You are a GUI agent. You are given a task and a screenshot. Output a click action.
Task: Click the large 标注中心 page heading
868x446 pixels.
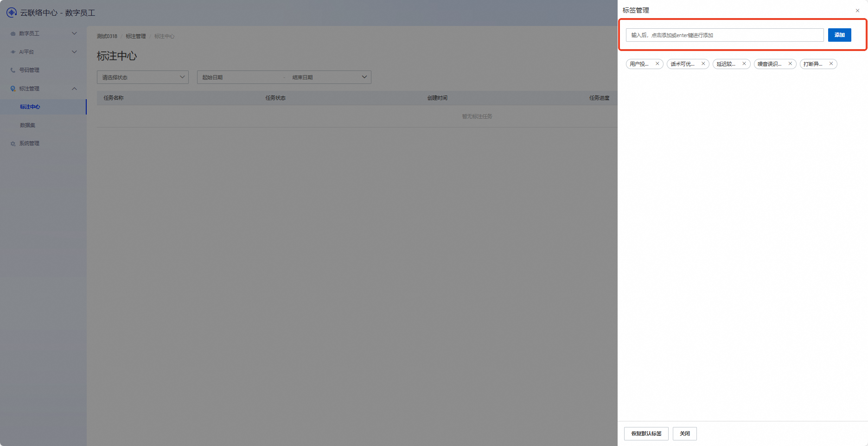click(117, 56)
